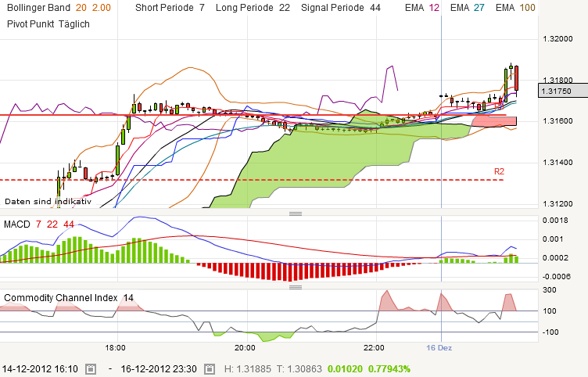Click the 300 CCI axis value
The height and width of the screenshot is (377, 588).
click(x=550, y=290)
